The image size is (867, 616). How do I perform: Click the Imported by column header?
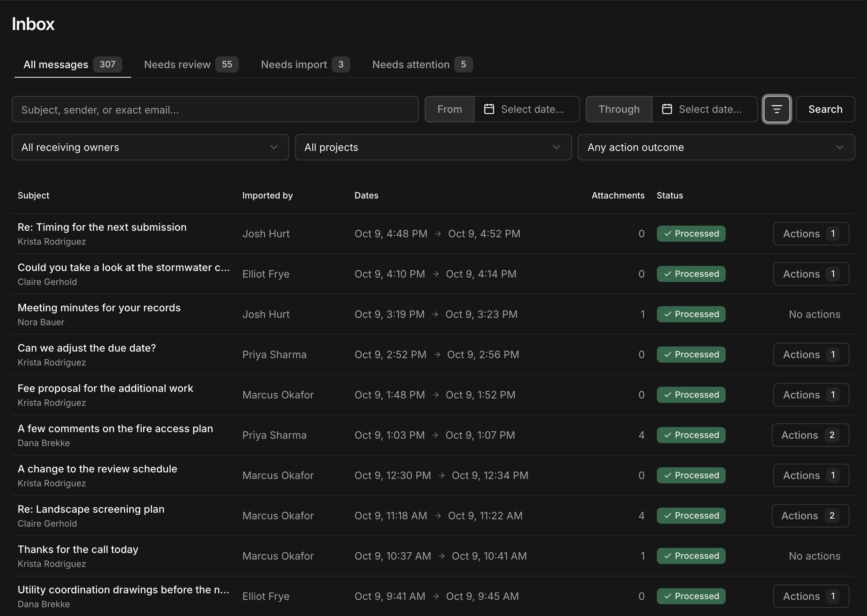tap(267, 195)
